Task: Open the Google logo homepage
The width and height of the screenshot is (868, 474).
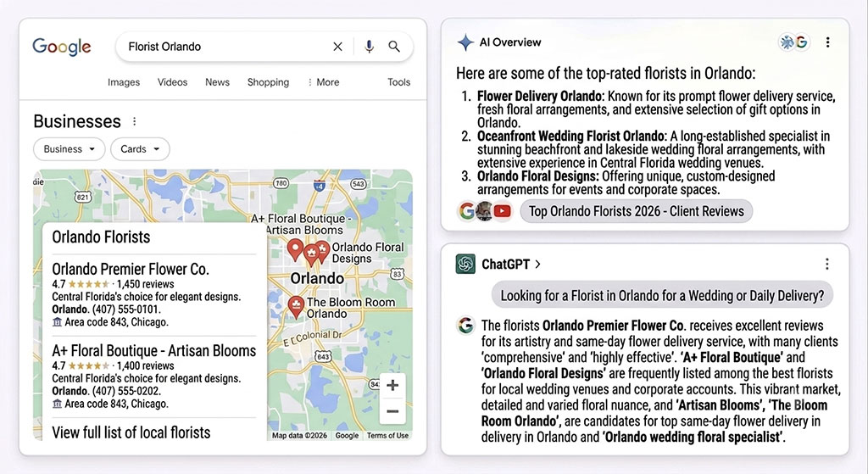Action: pyautogui.click(x=61, y=47)
